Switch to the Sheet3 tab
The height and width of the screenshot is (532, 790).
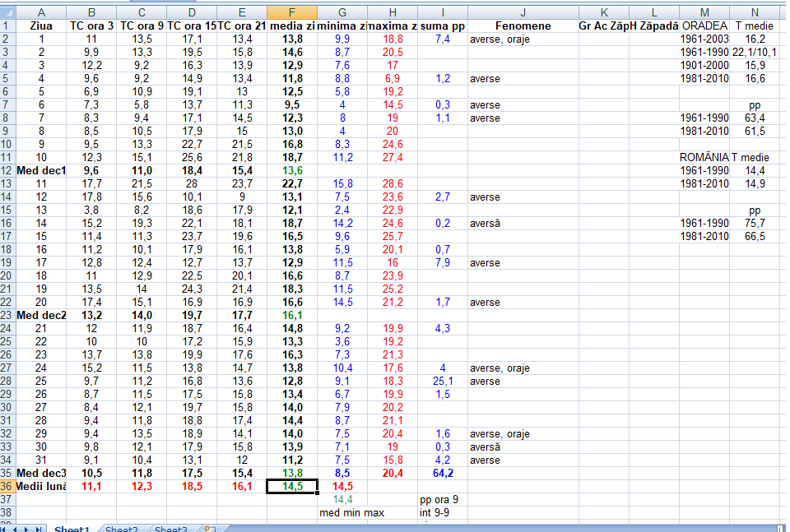coord(171,529)
